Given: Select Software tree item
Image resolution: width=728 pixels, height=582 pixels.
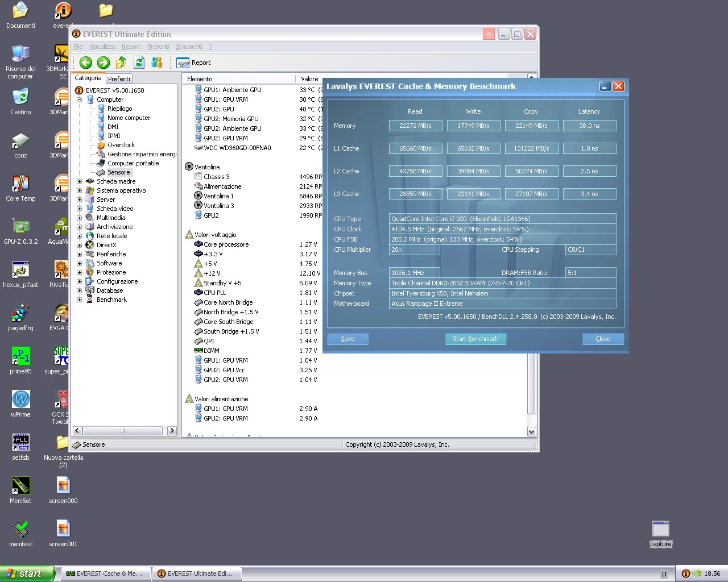Looking at the screenshot, I should 109,263.
